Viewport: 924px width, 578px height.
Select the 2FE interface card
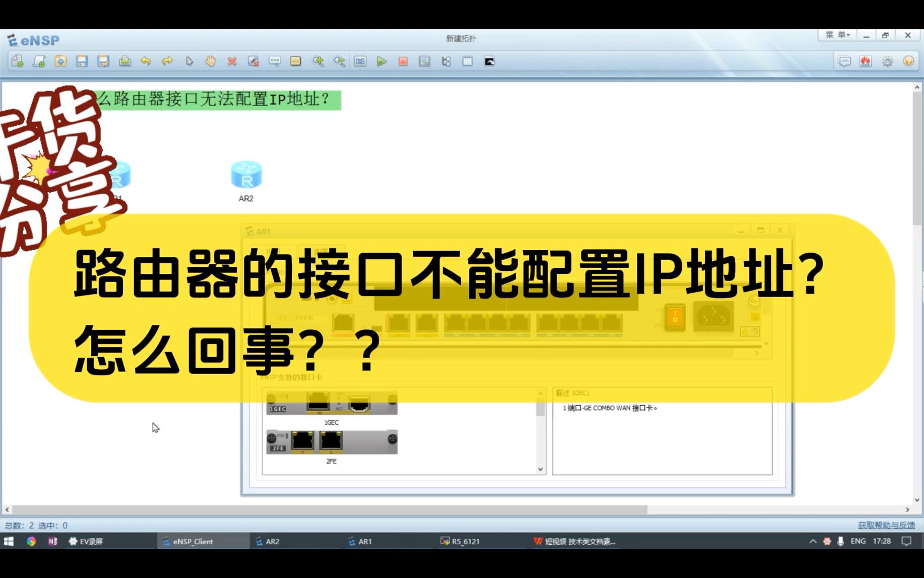332,442
